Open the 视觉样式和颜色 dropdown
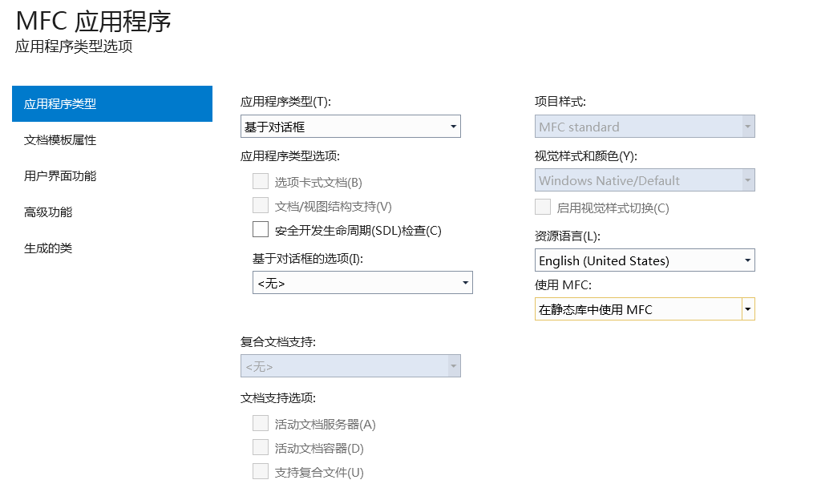Viewport: 813px width, 504px height. click(645, 179)
